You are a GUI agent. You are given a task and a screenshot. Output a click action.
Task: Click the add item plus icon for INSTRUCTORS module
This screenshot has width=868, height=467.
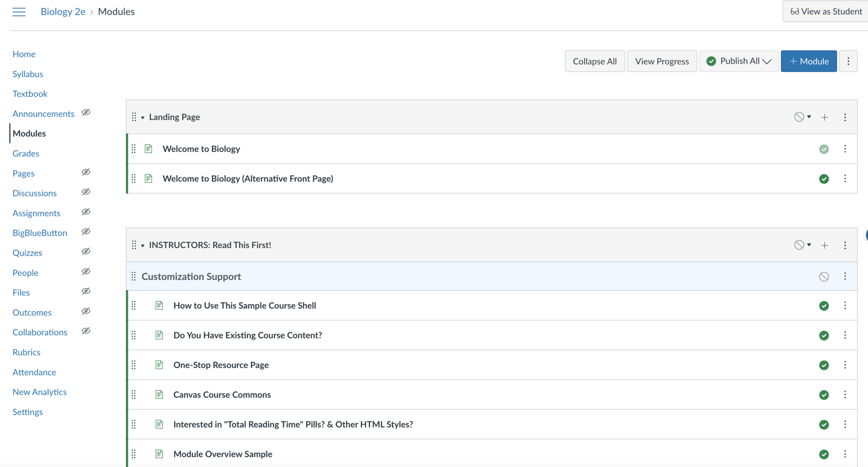pos(824,245)
